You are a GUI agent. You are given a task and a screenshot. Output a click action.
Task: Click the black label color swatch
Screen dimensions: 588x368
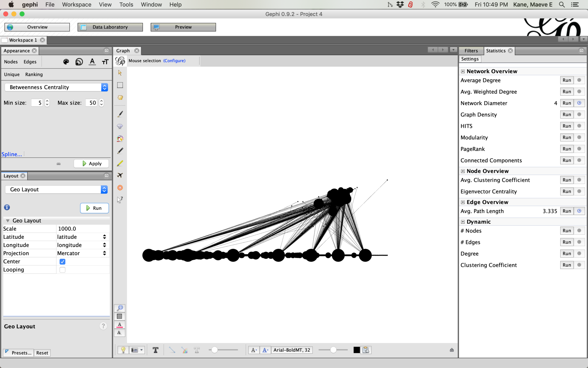click(x=357, y=350)
